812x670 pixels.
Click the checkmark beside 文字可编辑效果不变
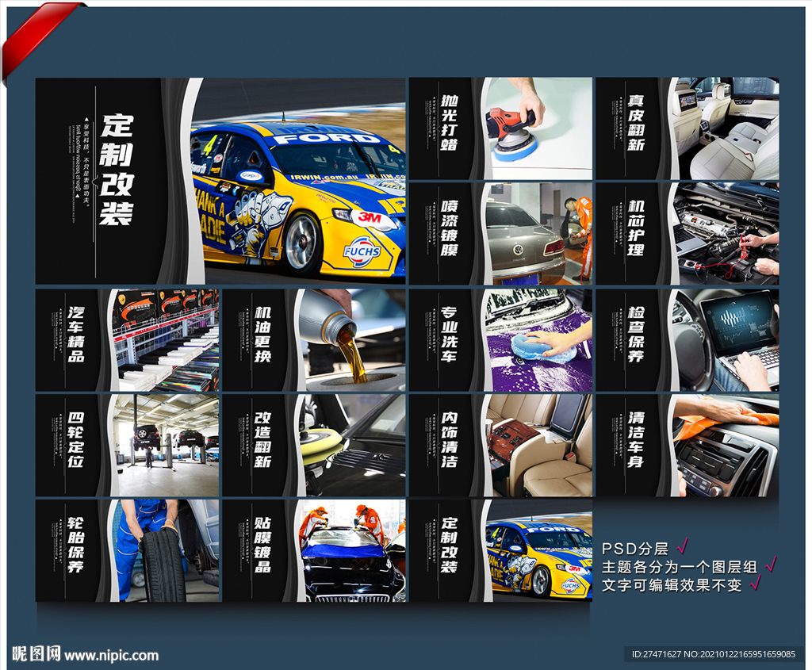pos(756,582)
